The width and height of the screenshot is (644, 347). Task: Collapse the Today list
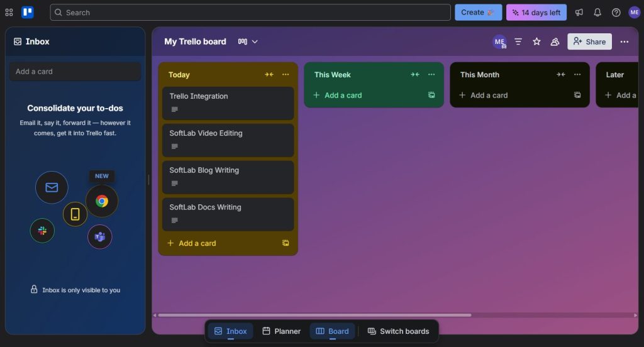click(x=269, y=74)
